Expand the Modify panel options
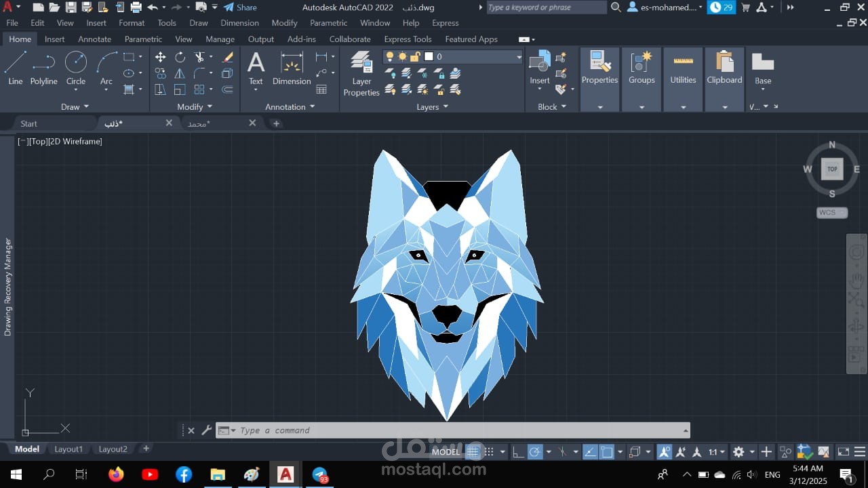Viewport: 868px width, 488px height. [x=195, y=106]
